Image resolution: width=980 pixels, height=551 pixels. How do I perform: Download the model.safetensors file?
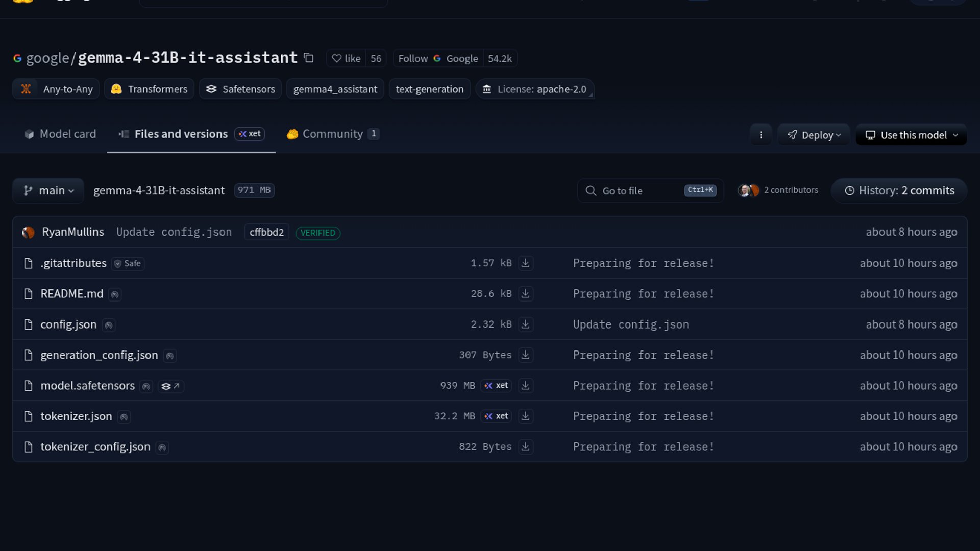525,386
